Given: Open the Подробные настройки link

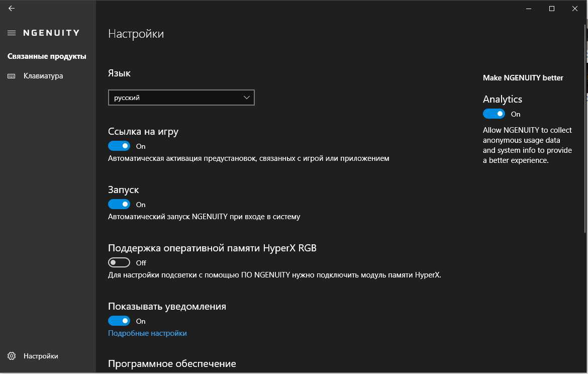Looking at the screenshot, I should tap(147, 333).
